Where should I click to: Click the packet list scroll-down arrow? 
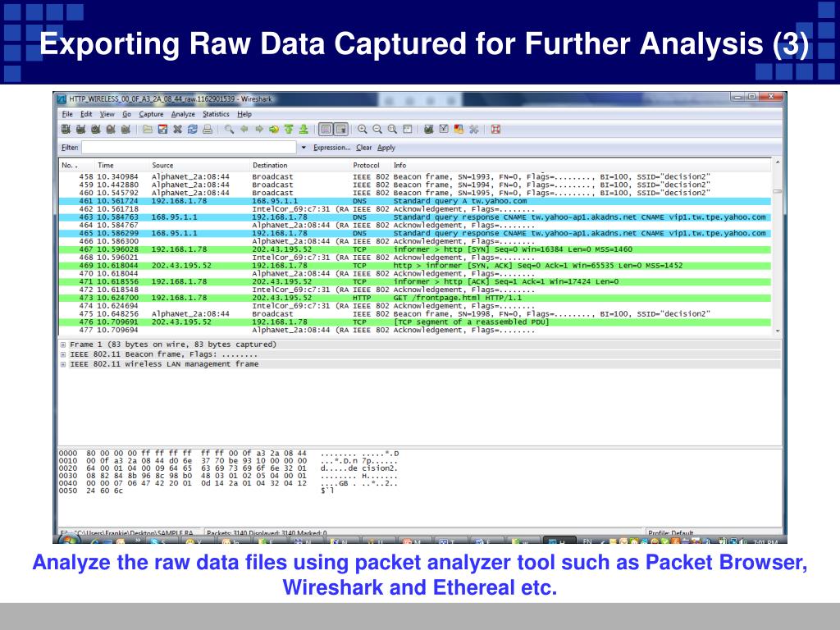pyautogui.click(x=778, y=331)
